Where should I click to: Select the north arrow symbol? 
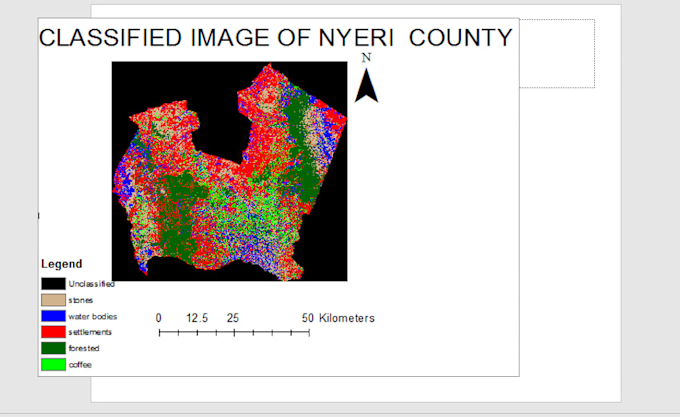(x=366, y=85)
